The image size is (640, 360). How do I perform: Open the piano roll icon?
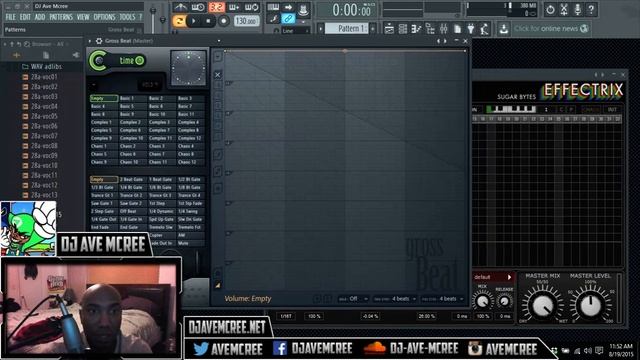[416, 29]
